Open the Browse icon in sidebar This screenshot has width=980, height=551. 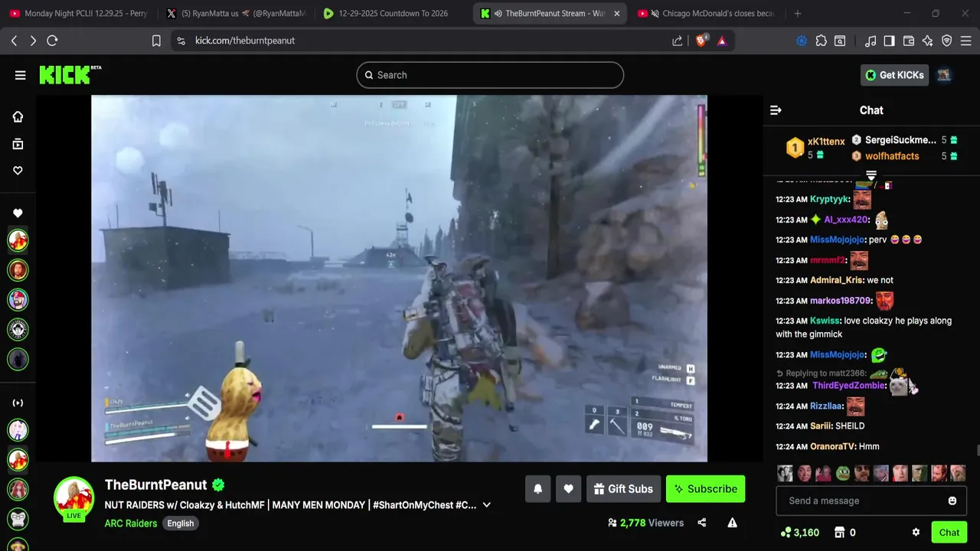click(18, 144)
